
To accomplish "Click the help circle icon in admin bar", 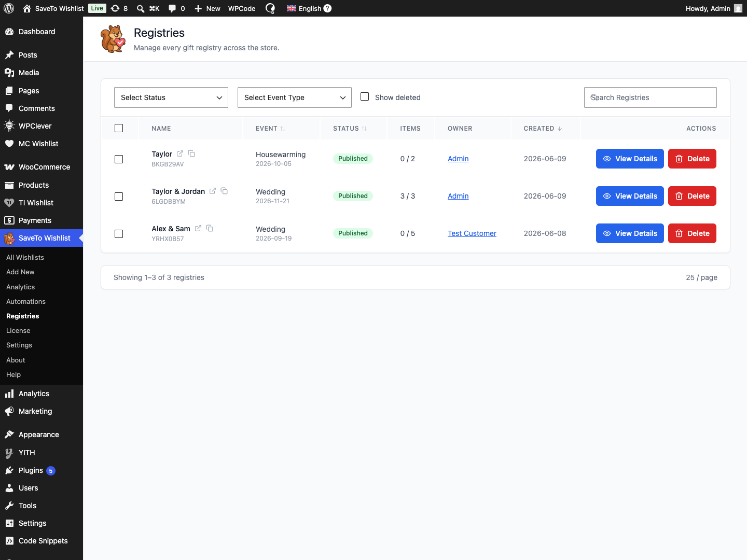I will tap(327, 8).
